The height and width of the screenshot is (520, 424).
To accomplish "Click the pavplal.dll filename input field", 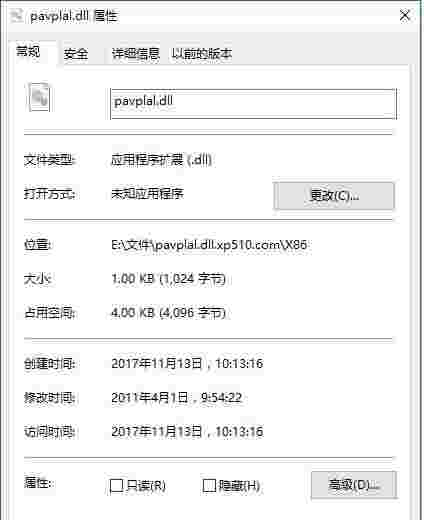I will (x=254, y=104).
